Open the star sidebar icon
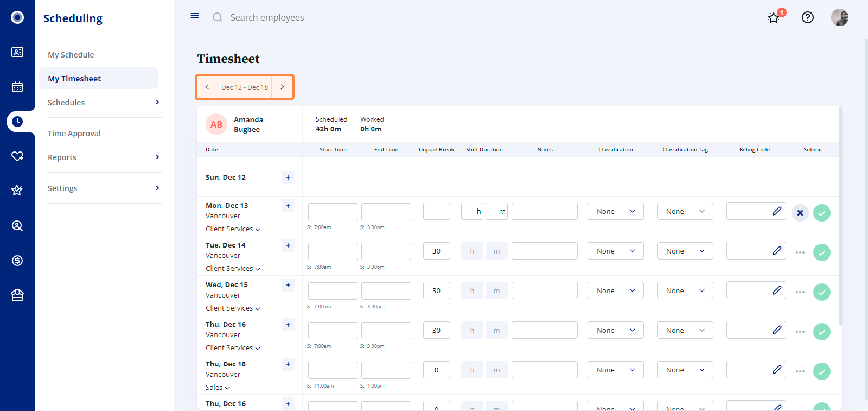The height and width of the screenshot is (411, 868). (x=17, y=191)
